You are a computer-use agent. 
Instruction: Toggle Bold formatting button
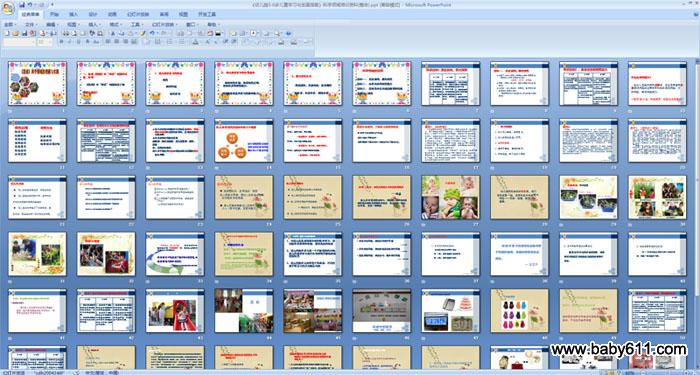[62, 42]
